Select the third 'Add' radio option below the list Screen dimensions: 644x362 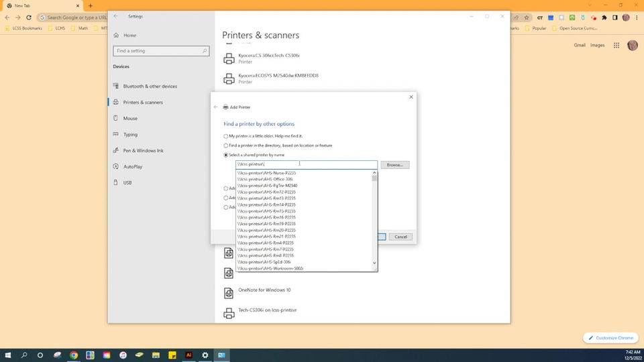pos(225,207)
